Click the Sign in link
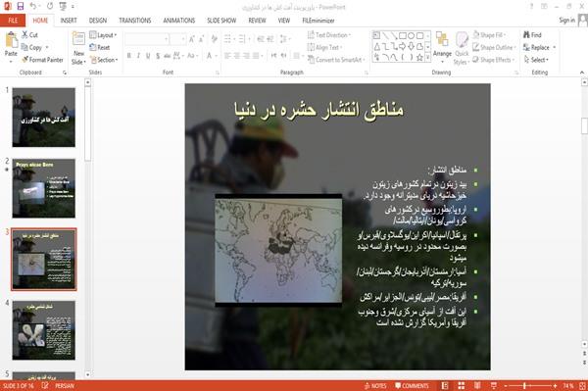This screenshot has height=391, width=588. coord(566,21)
